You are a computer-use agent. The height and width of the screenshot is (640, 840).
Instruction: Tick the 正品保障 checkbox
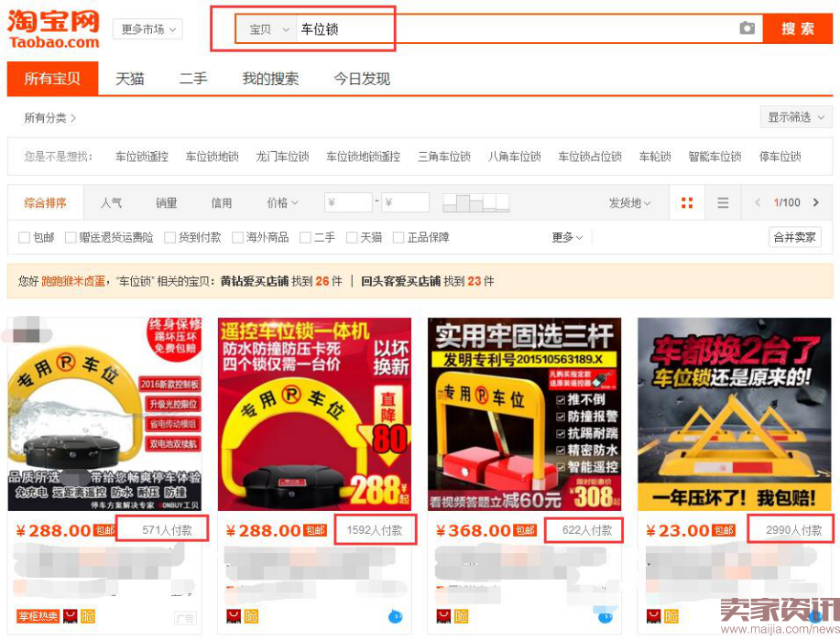coord(398,238)
